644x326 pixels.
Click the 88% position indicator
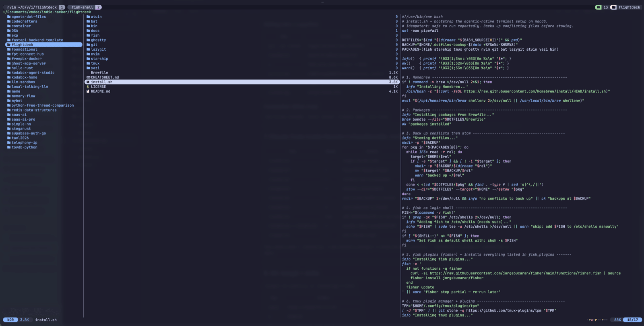click(617, 320)
